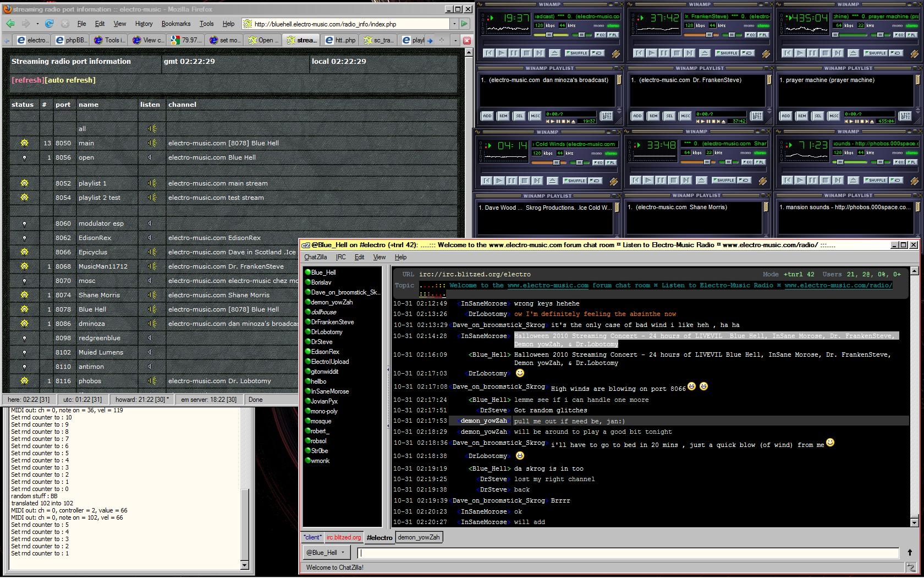924x578 pixels.
Task: Open back-history dropdown arrow in Firefox
Action: (37, 24)
